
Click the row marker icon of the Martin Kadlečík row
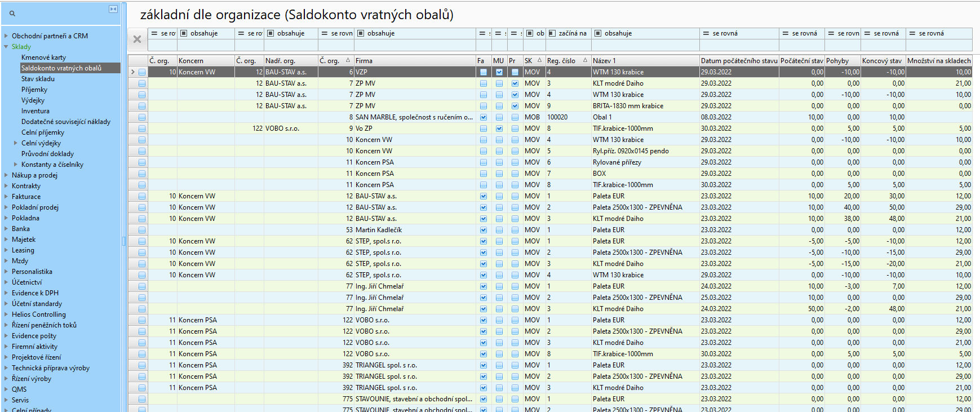click(x=141, y=230)
